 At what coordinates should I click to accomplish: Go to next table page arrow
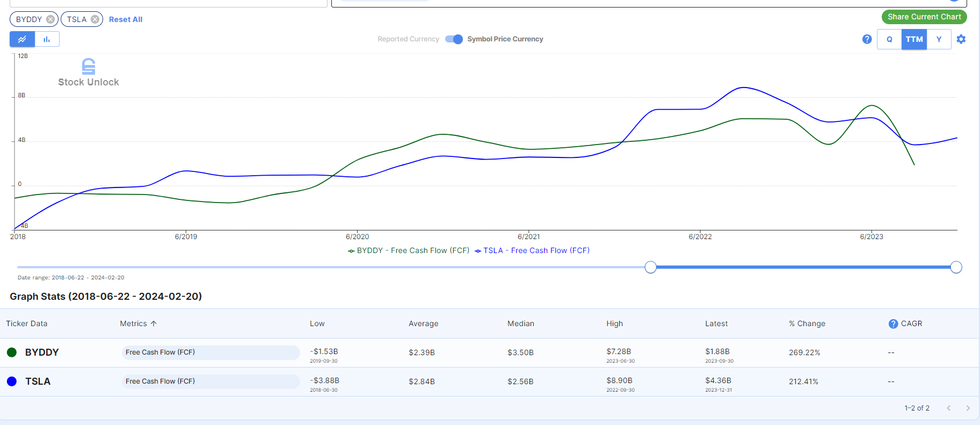tap(968, 408)
